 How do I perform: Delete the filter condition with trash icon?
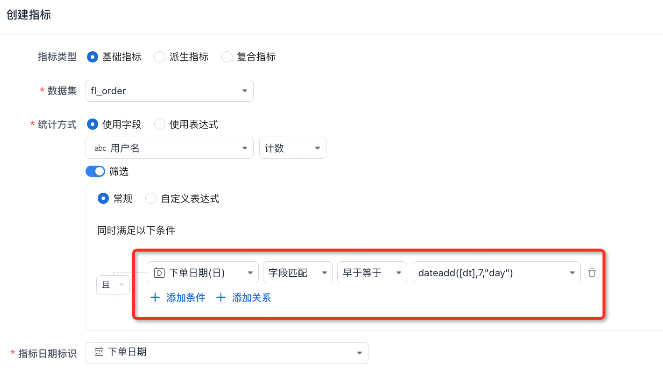pos(592,273)
